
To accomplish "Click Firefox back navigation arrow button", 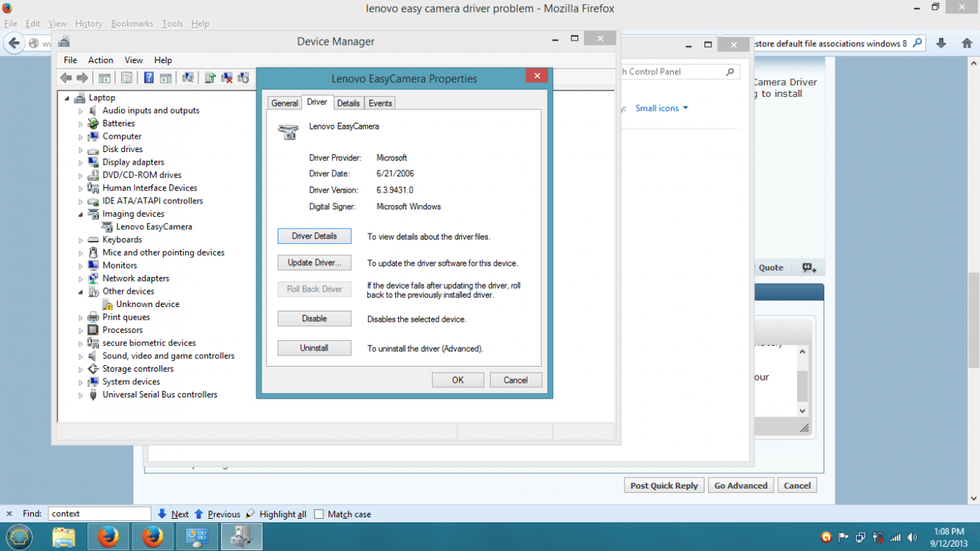I will pyautogui.click(x=14, y=43).
